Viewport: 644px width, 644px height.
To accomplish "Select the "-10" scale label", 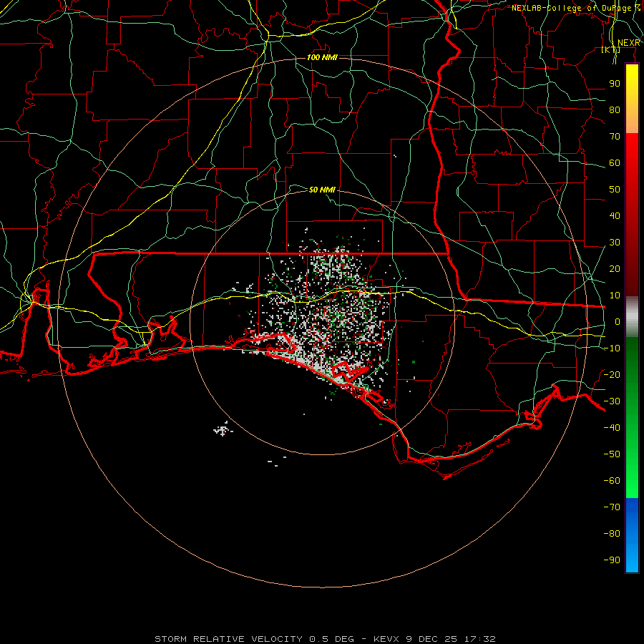I will click(x=612, y=348).
